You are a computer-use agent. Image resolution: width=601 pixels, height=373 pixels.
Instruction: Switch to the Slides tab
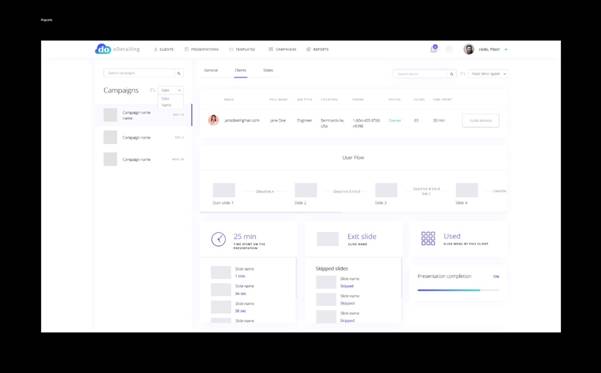pyautogui.click(x=268, y=71)
